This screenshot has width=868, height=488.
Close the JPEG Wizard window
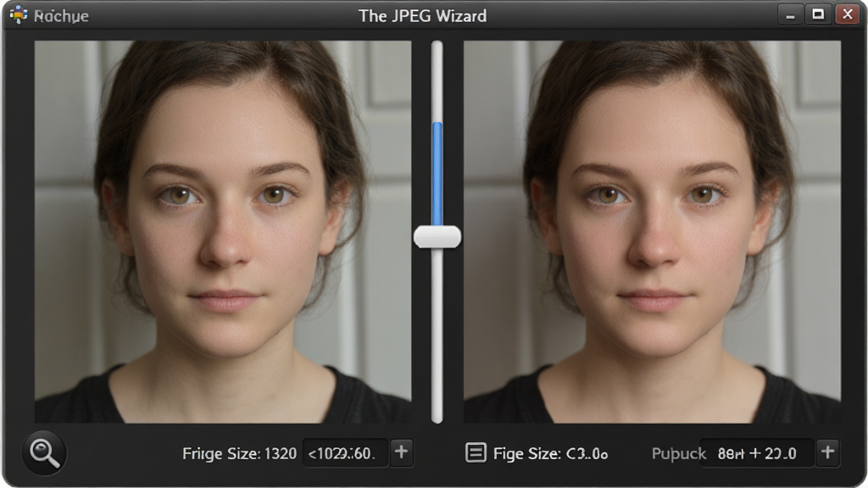click(847, 15)
